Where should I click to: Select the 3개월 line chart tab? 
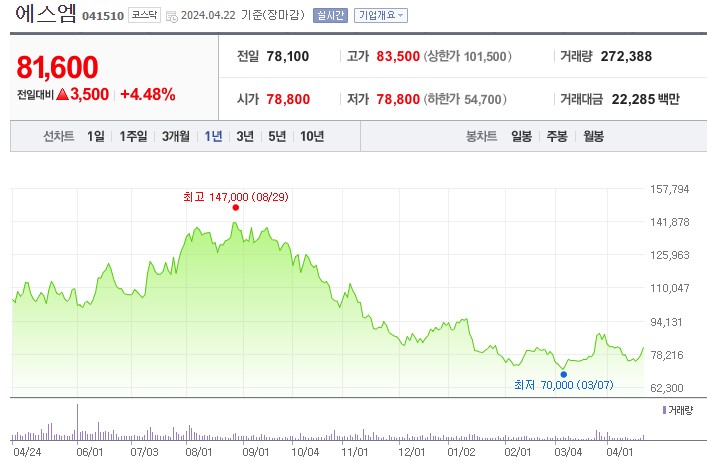pos(175,136)
